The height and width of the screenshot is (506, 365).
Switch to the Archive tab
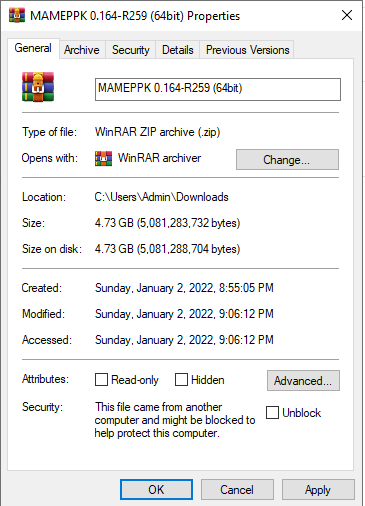pyautogui.click(x=82, y=50)
